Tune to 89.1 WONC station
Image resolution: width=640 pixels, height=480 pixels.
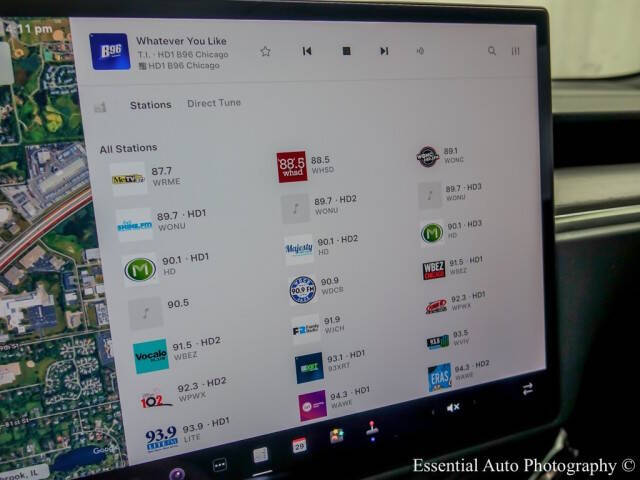440,156
